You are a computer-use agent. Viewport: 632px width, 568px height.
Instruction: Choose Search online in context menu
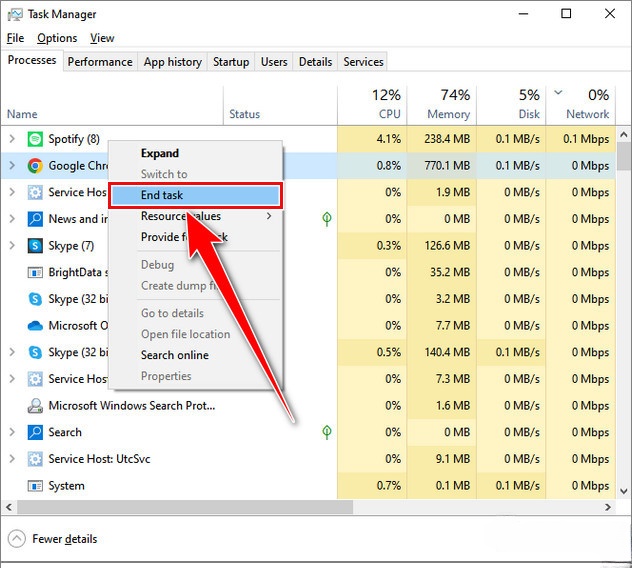point(195,355)
